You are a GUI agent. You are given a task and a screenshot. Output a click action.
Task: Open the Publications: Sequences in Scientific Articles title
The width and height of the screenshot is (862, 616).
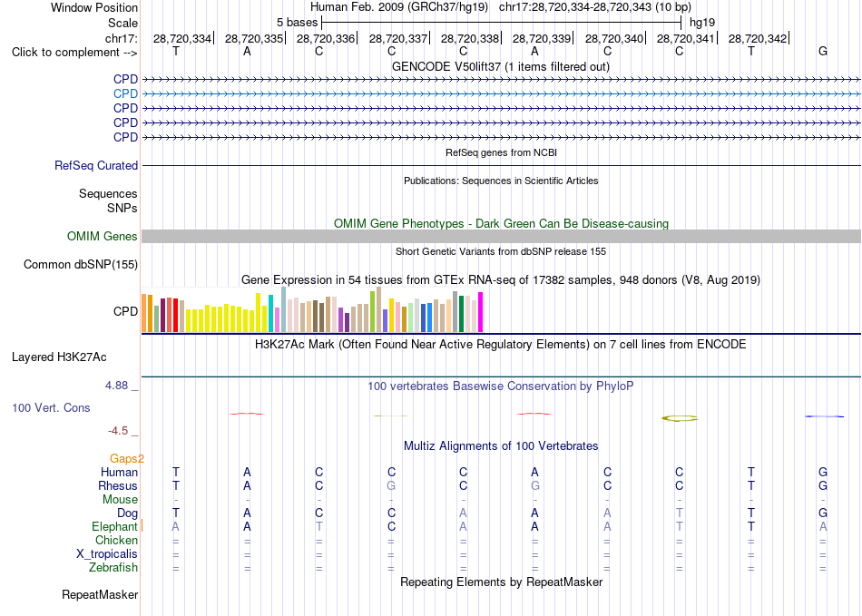[501, 181]
